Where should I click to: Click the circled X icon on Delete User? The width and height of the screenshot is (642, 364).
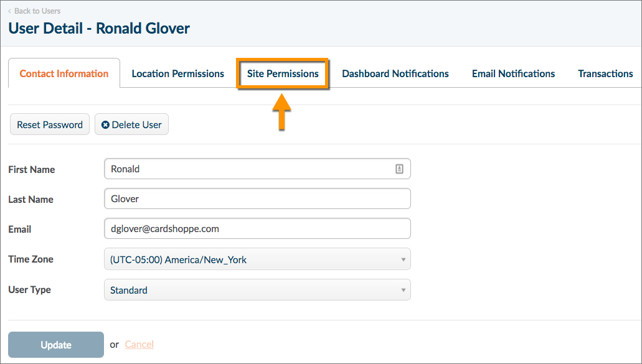tap(105, 125)
